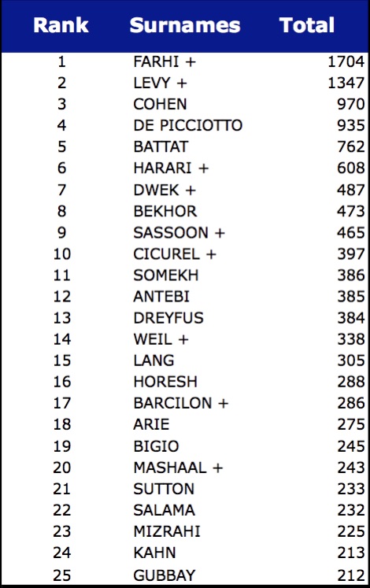The image size is (370, 588).
Task: Select the BATTAT surname
Action: [x=161, y=146]
